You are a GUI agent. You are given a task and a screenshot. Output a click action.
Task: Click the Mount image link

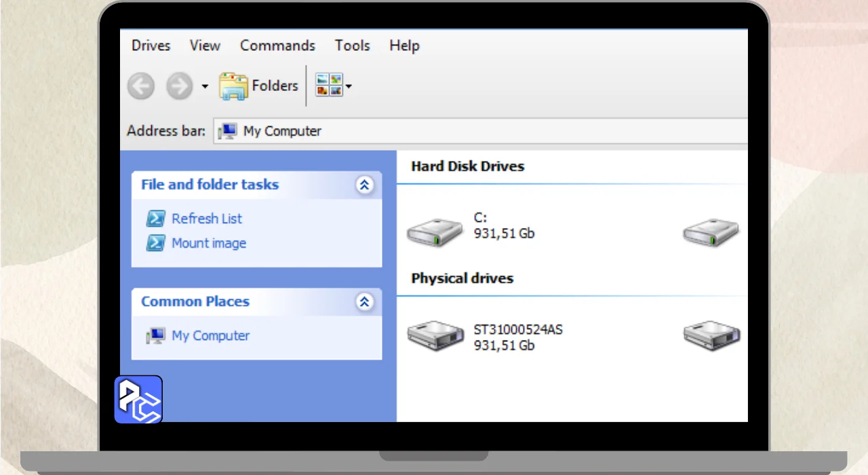(209, 243)
